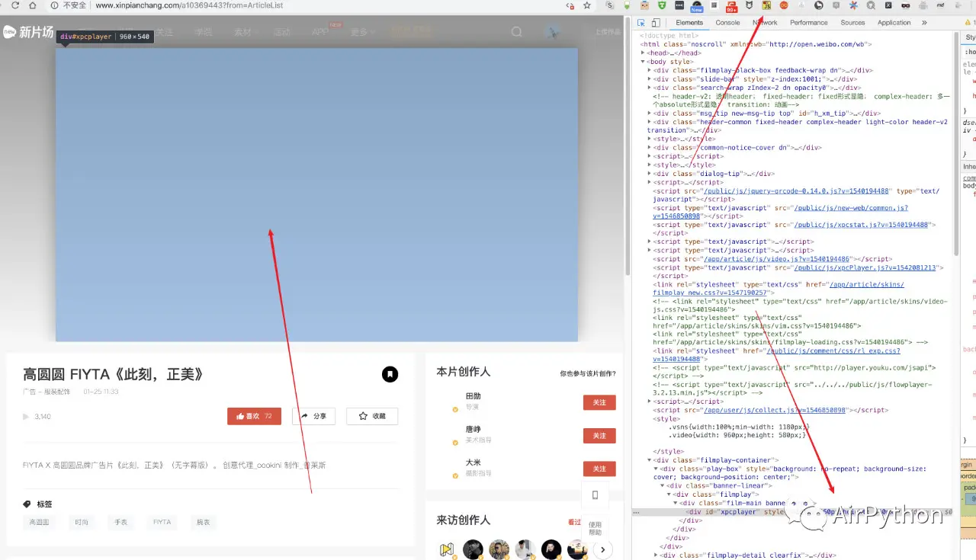The image size is (976, 560).
Task: Click the 收藏 collect button
Action: pos(372,416)
